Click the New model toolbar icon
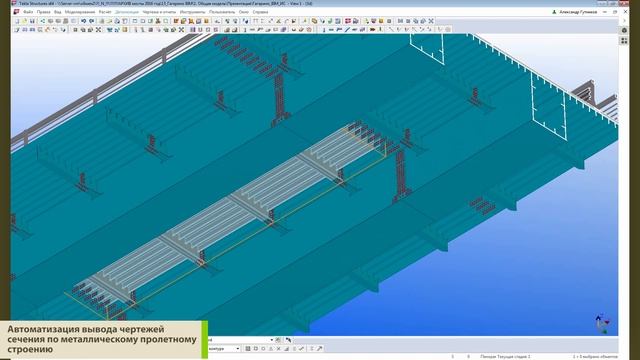 pos(17,21)
